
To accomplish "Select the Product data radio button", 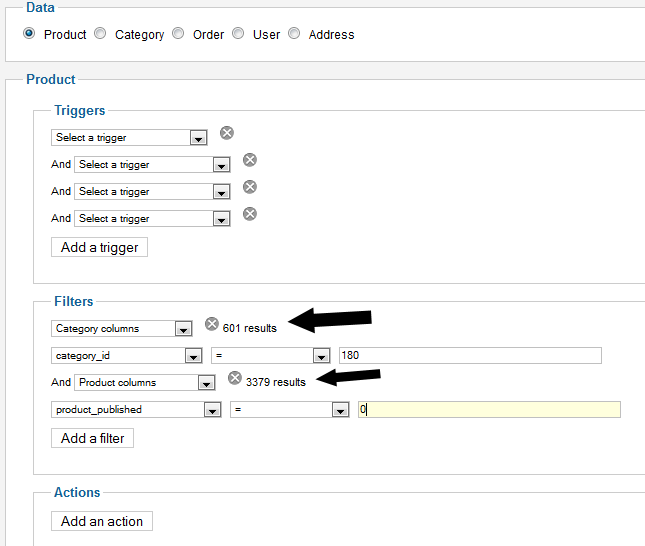I will click(29, 33).
